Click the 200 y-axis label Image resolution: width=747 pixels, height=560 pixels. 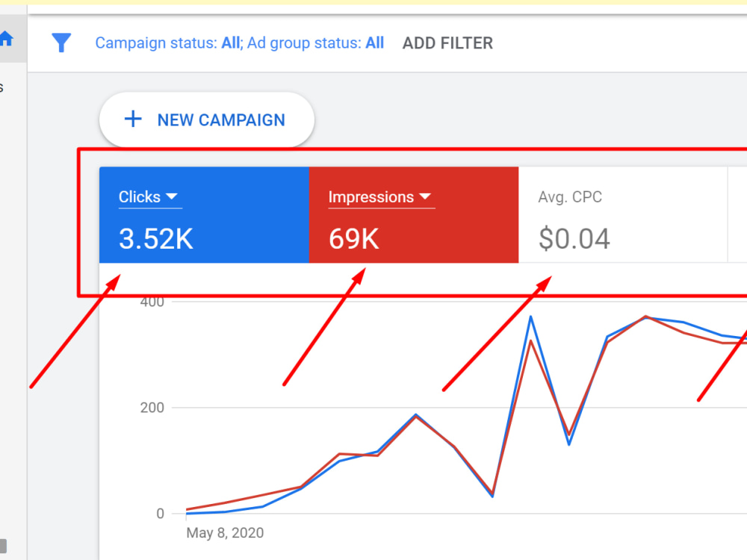pos(152,408)
